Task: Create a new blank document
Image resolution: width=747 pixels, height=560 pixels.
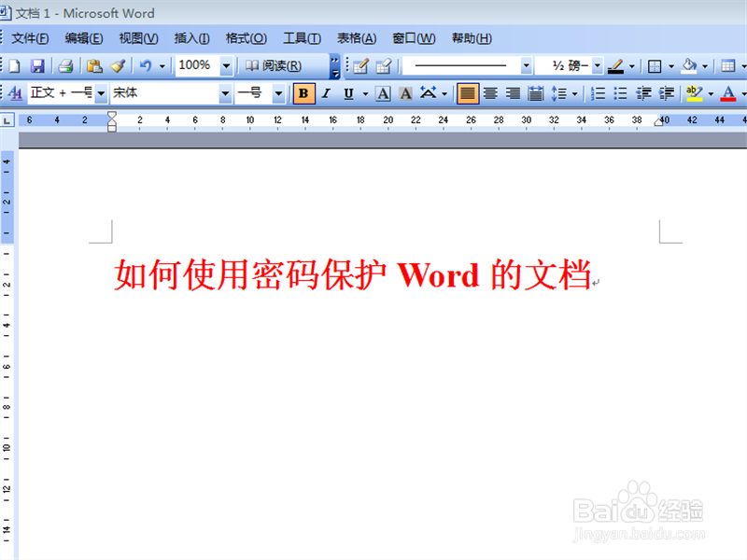Action: coord(13,66)
